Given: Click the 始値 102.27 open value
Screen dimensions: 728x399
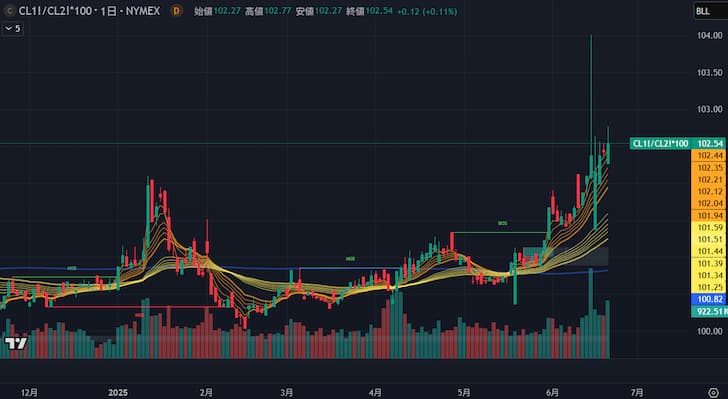Looking at the screenshot, I should pyautogui.click(x=217, y=11).
